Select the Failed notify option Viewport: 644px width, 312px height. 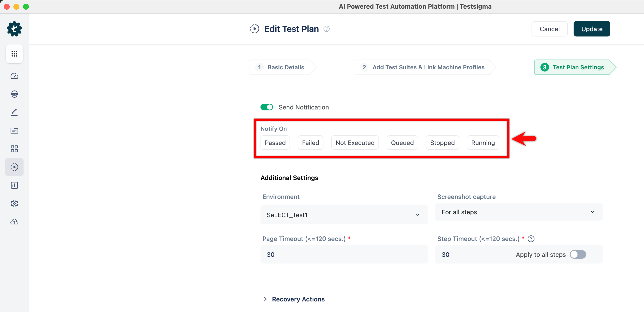click(x=310, y=143)
